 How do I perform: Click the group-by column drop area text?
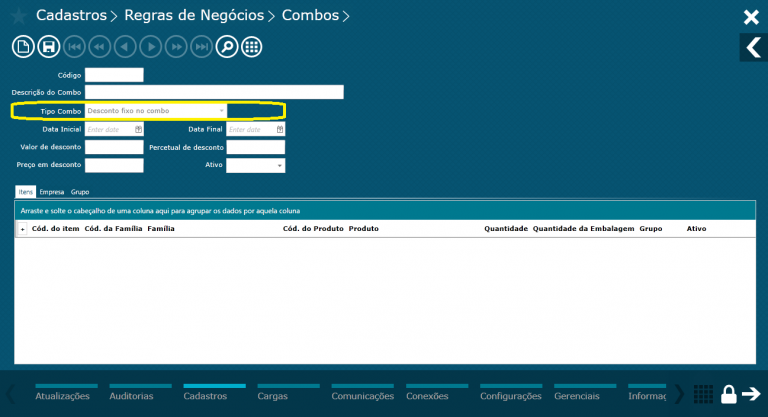click(x=160, y=211)
